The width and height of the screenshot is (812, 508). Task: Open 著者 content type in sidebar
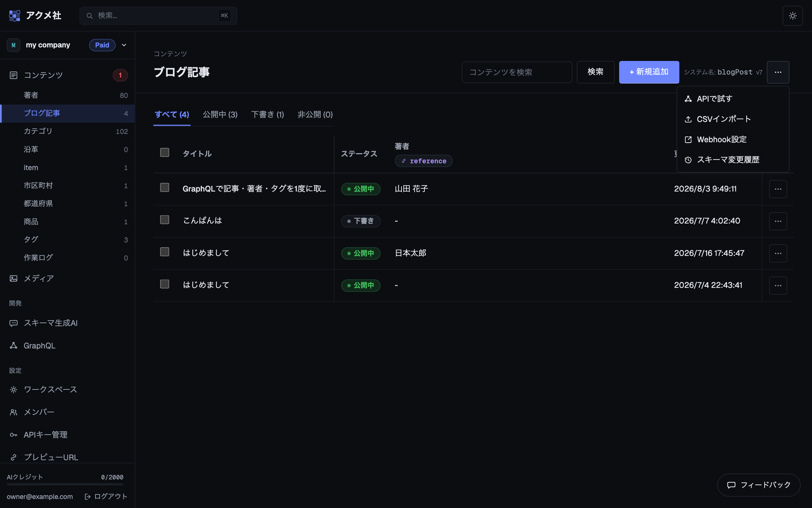tap(67, 96)
